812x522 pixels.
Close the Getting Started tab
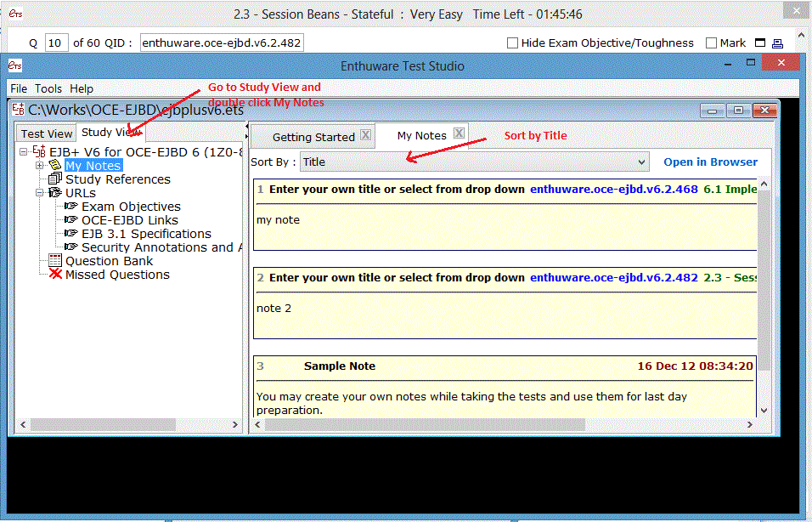coord(364,134)
